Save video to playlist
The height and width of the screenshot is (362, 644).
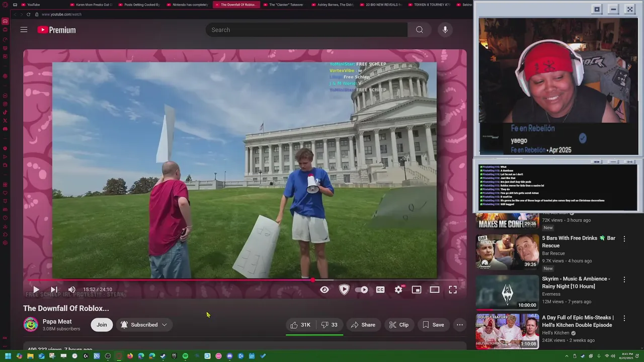433,325
